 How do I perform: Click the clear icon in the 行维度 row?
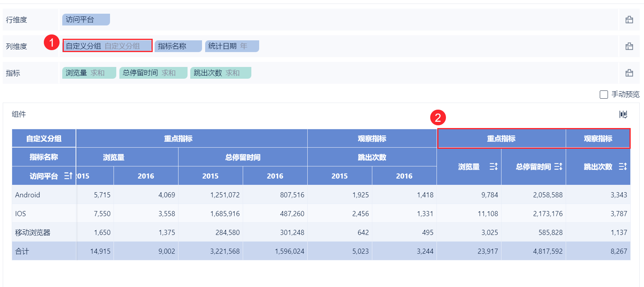pos(629,20)
